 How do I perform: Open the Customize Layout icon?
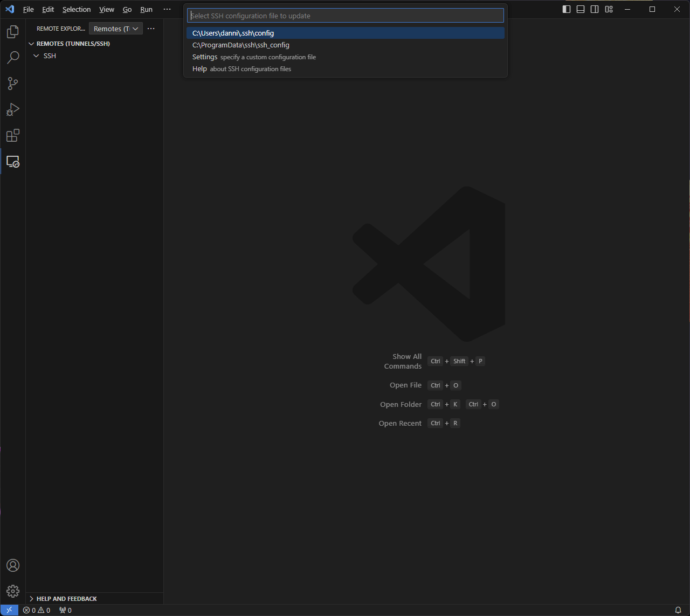[x=609, y=9]
